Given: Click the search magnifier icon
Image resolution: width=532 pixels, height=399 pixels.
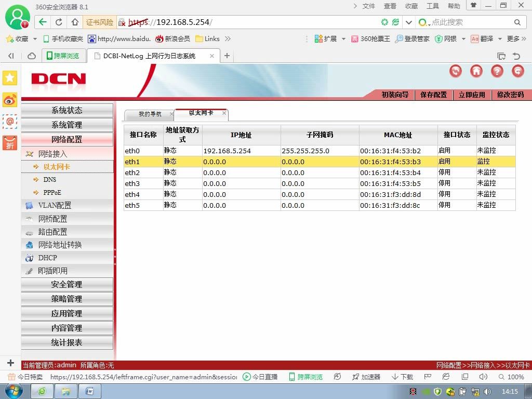Looking at the screenshot, I should pyautogui.click(x=517, y=22).
